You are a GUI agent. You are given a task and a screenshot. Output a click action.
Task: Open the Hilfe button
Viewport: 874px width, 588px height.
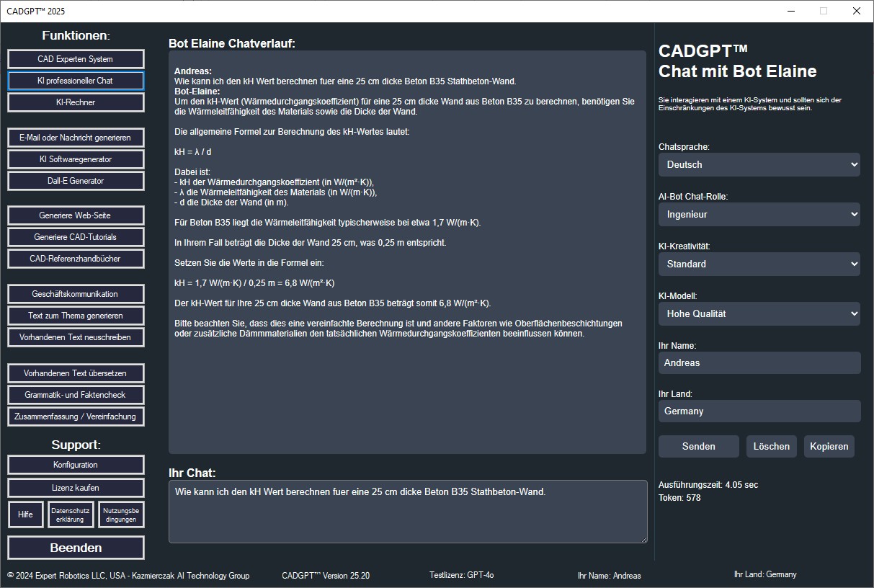coord(26,514)
